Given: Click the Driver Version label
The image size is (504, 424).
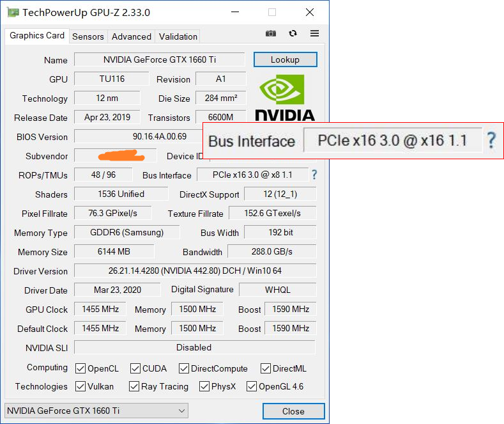Looking at the screenshot, I should click(x=40, y=271).
